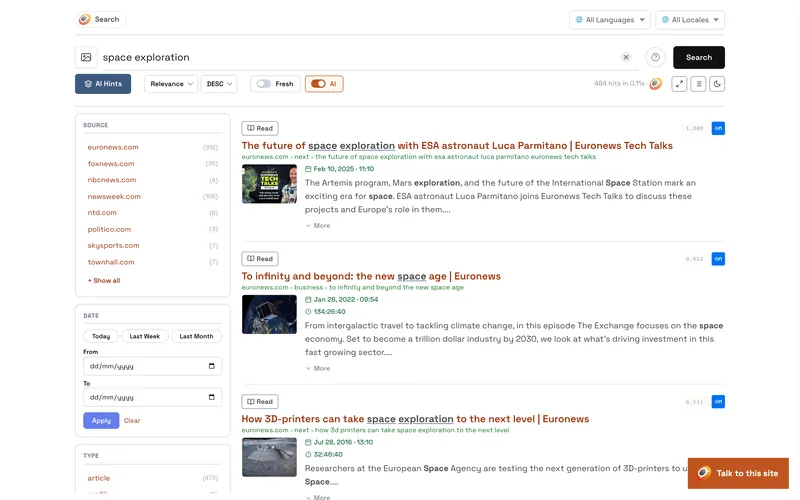This screenshot has height=500, width=800.
Task: Open the DESC order dropdown
Action: point(219,84)
